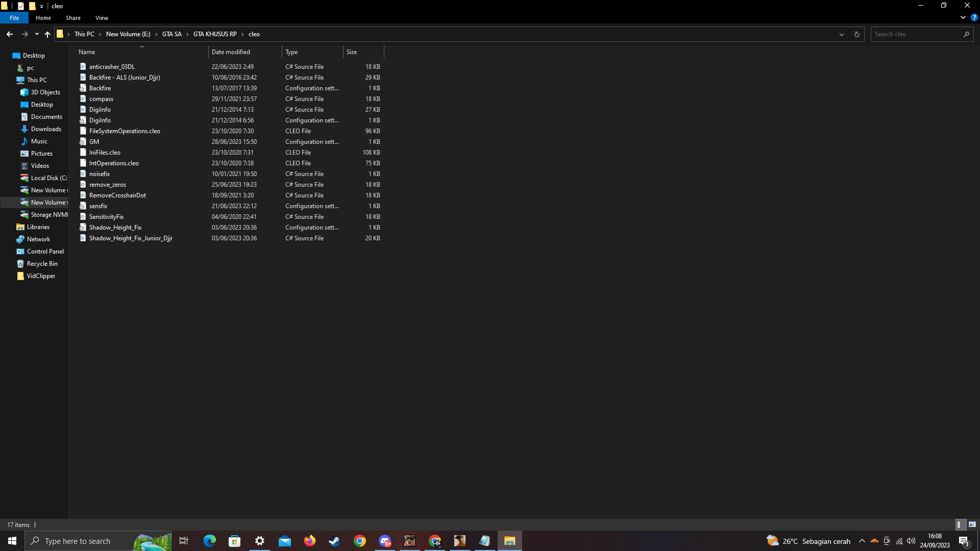Open Firefox from the taskbar
980x551 pixels.
(x=310, y=541)
